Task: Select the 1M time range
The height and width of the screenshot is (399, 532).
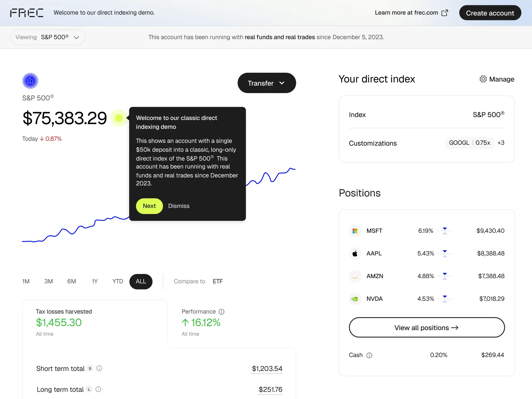Action: coord(26,281)
